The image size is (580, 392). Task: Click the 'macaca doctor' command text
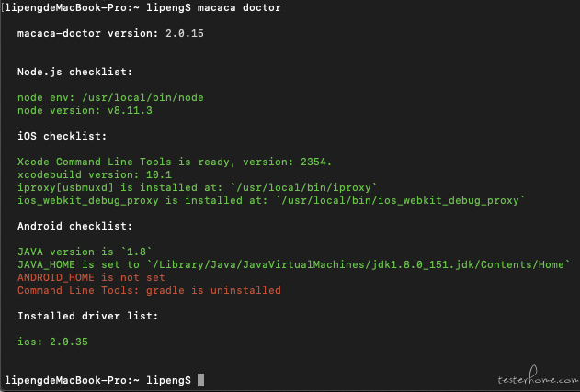pos(239,7)
